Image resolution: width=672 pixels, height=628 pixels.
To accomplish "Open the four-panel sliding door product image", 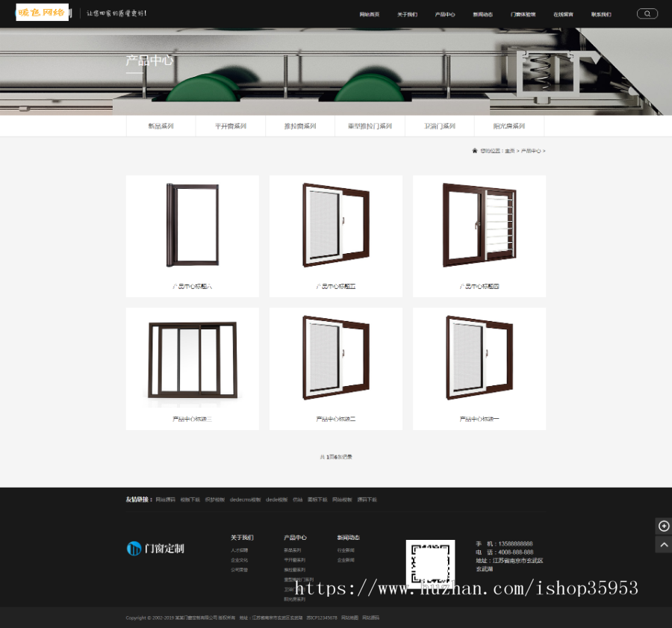I will pyautogui.click(x=193, y=358).
